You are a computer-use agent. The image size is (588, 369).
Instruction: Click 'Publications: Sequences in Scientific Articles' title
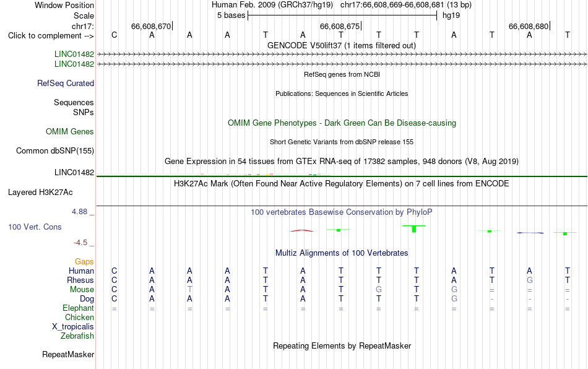[342, 93]
